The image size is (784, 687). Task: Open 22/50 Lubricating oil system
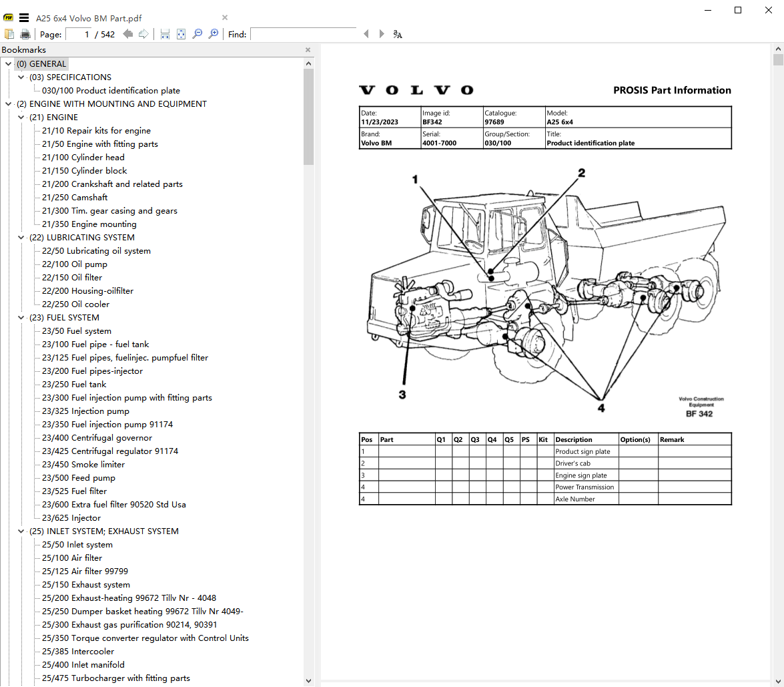(96, 250)
